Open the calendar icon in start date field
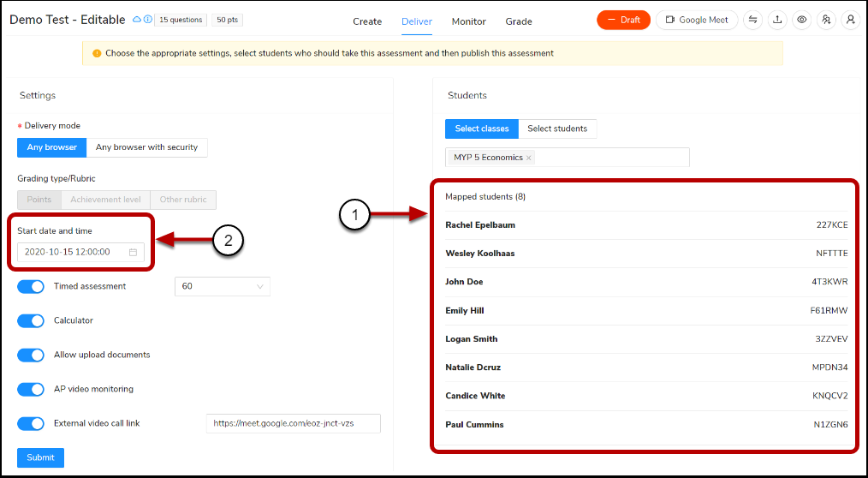The image size is (868, 478). coord(133,252)
